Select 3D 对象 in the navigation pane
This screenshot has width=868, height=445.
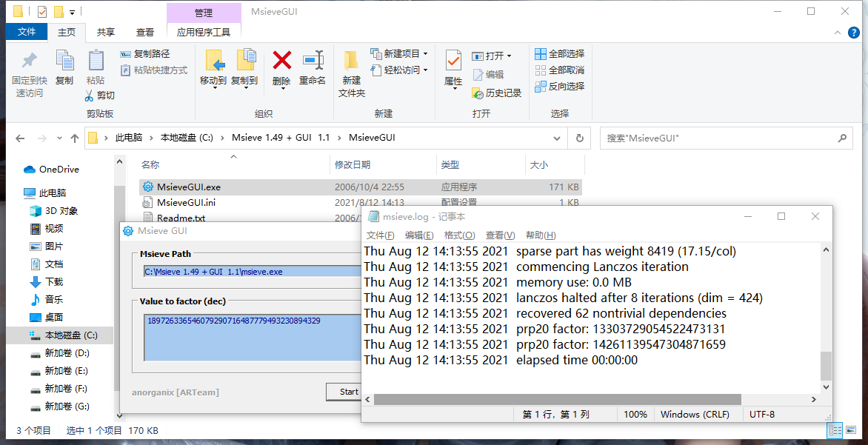click(x=54, y=211)
